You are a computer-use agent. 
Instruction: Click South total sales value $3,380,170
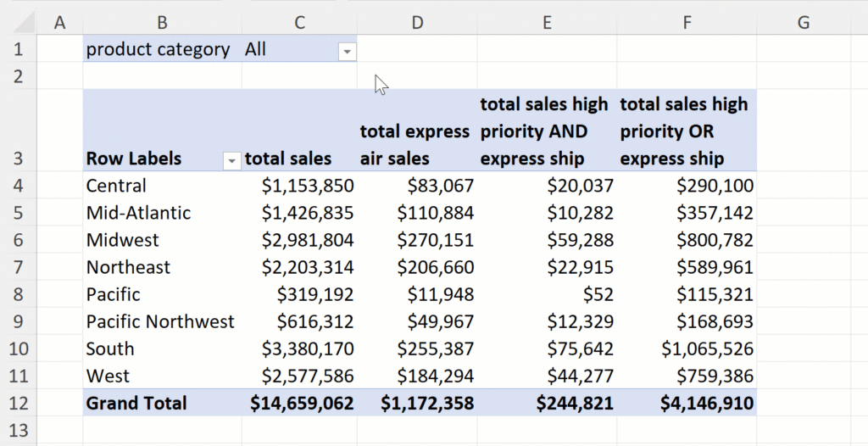(315, 348)
